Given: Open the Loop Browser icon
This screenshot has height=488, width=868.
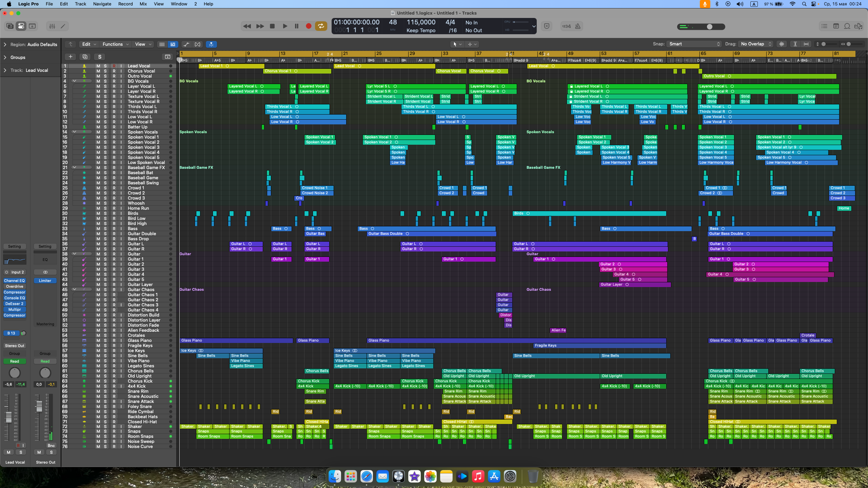Looking at the screenshot, I should [847, 26].
